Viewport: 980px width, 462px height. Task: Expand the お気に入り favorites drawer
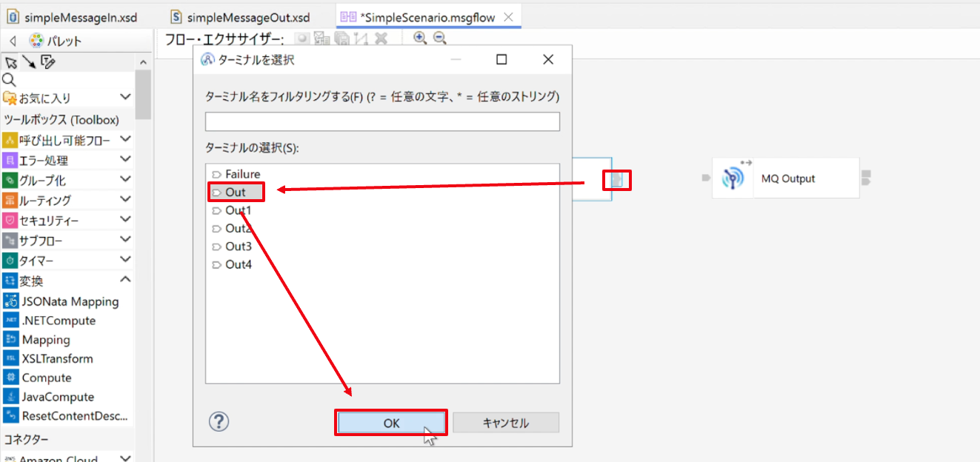pos(125,97)
